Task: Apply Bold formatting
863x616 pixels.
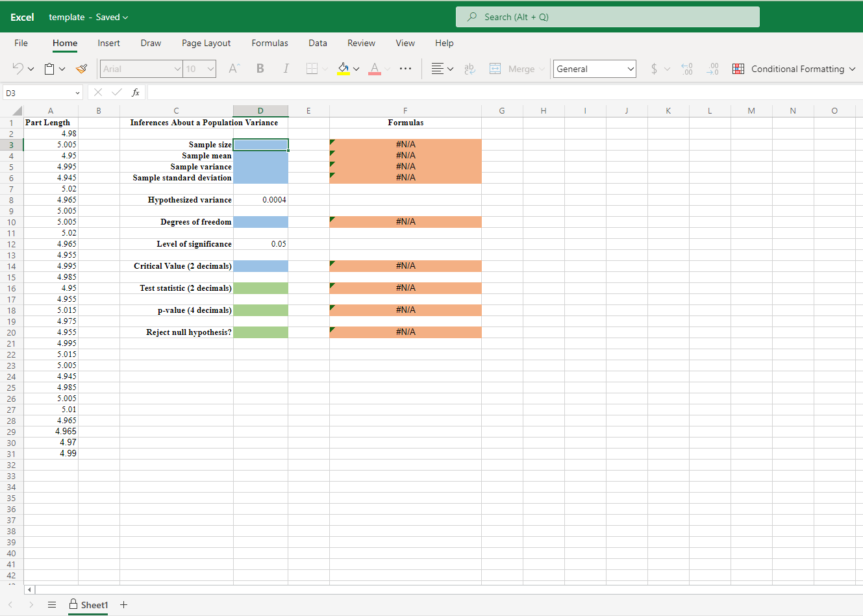Action: click(260, 68)
